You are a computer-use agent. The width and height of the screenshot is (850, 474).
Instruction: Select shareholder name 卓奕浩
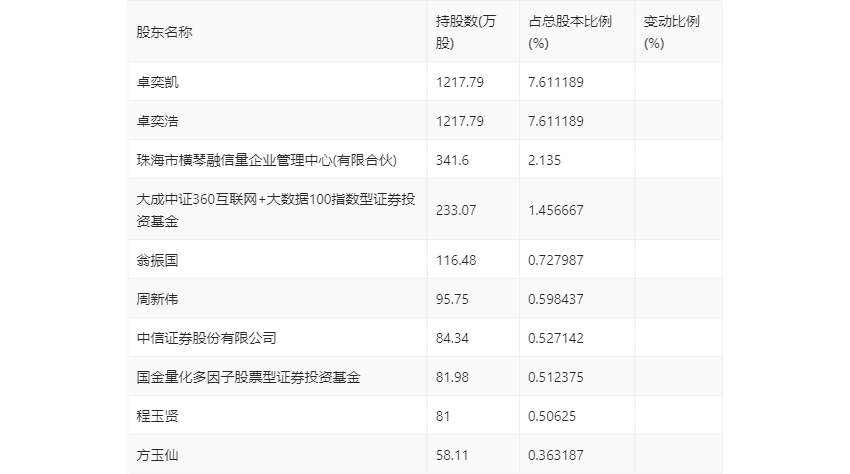(x=157, y=121)
